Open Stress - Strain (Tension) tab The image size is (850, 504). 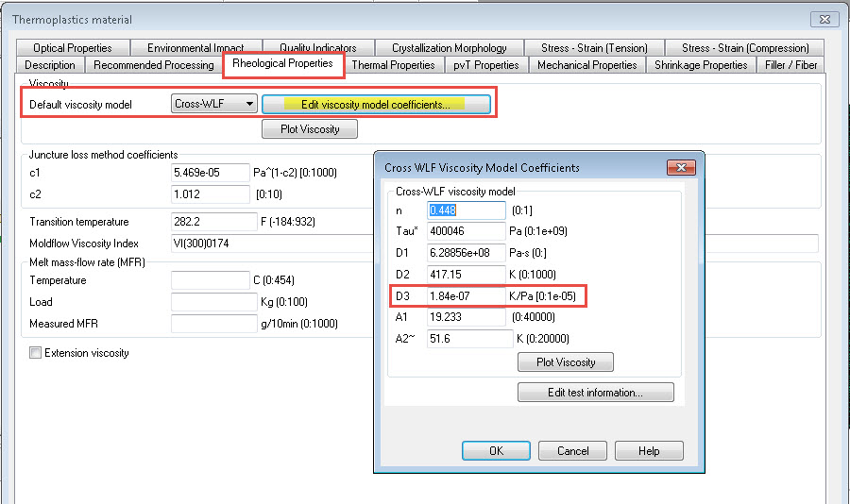coord(594,48)
